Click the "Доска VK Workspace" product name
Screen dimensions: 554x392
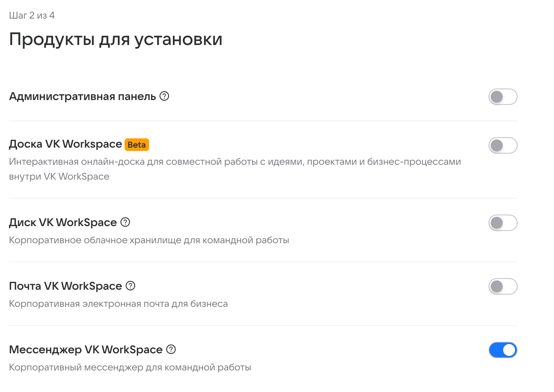point(65,144)
